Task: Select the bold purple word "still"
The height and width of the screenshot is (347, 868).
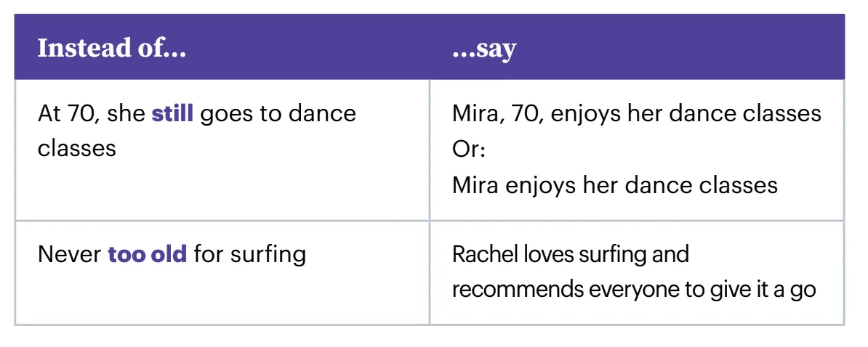Action: 172,114
